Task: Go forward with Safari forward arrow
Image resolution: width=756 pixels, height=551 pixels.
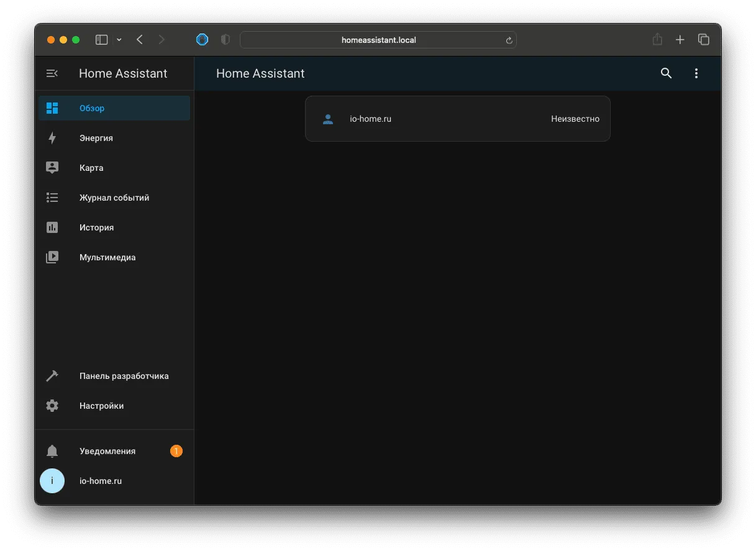Action: [x=162, y=40]
